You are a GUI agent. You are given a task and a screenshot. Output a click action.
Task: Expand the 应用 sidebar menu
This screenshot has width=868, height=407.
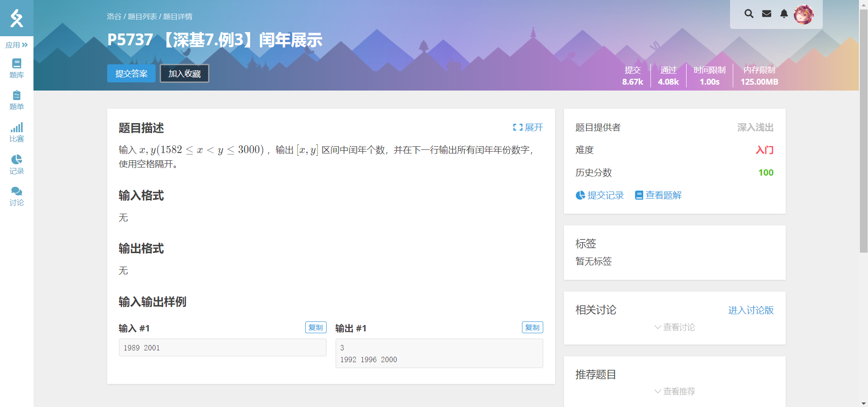(17, 45)
